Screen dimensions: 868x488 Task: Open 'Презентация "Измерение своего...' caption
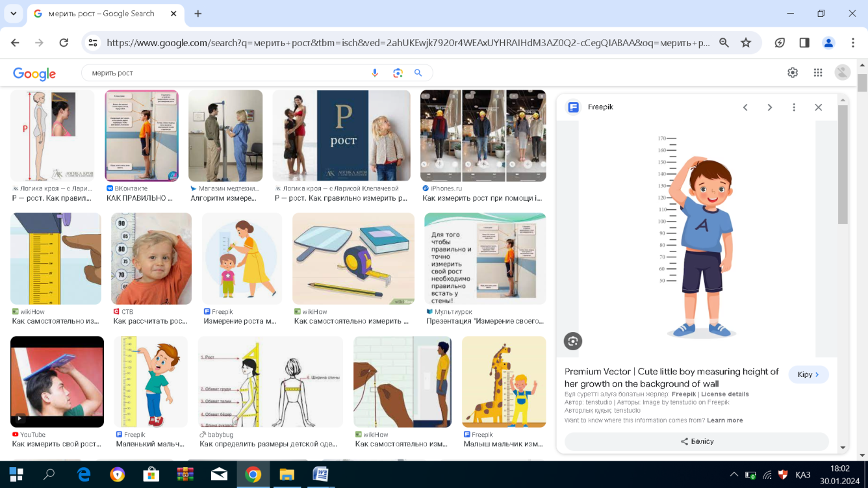point(485,321)
